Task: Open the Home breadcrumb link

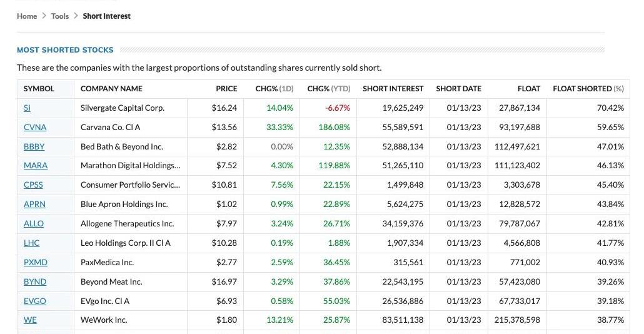Action: click(27, 16)
